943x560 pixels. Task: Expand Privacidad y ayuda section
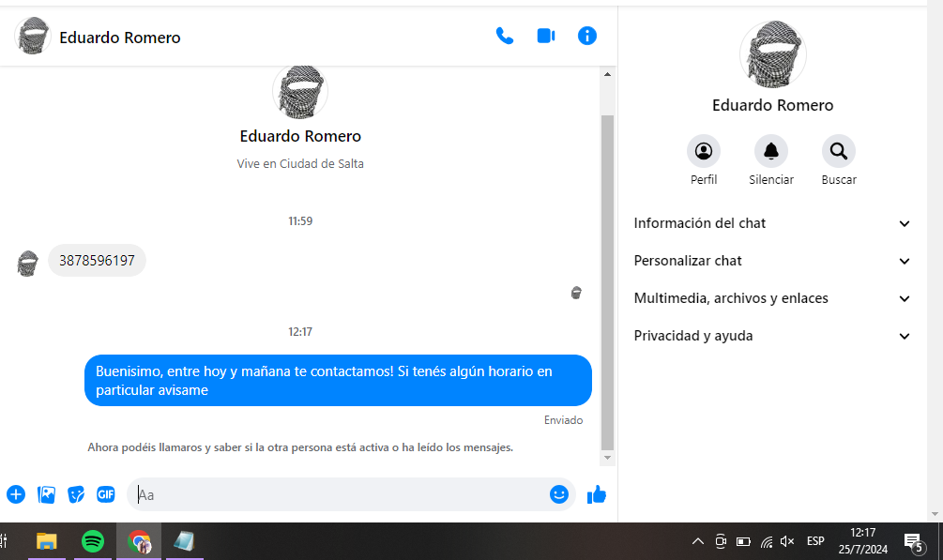point(772,336)
